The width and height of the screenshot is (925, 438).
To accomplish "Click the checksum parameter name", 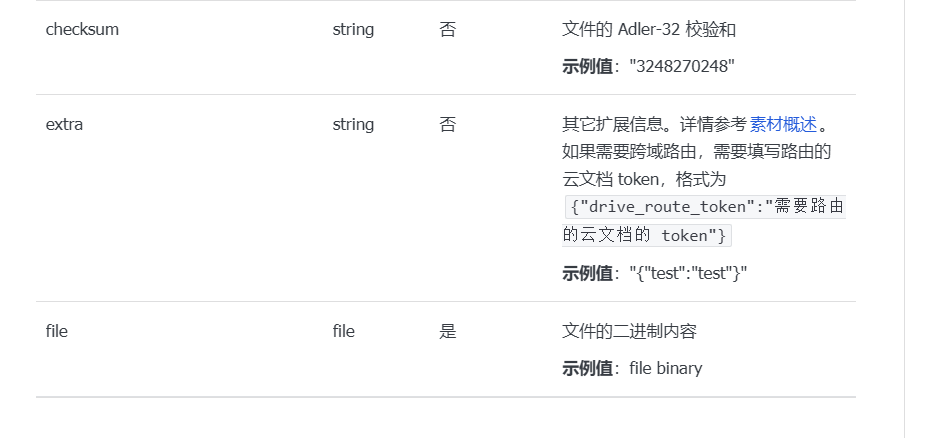I will 82,30.
